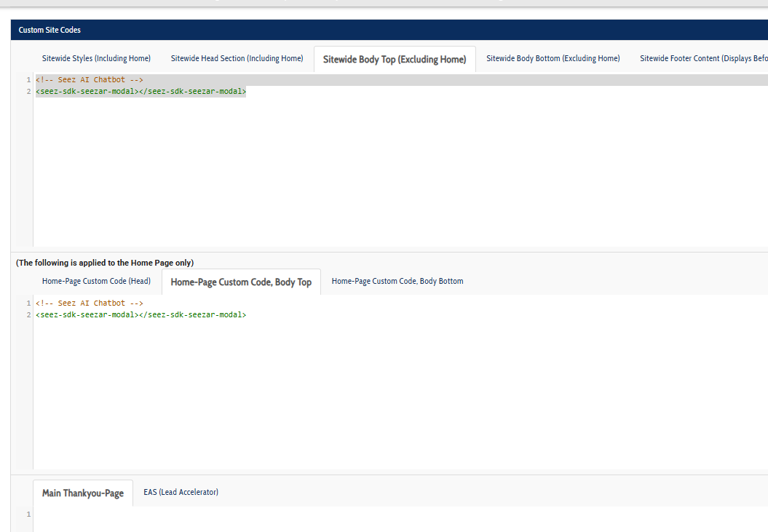Click line number 2 in home-page editor gutter

click(x=28, y=314)
